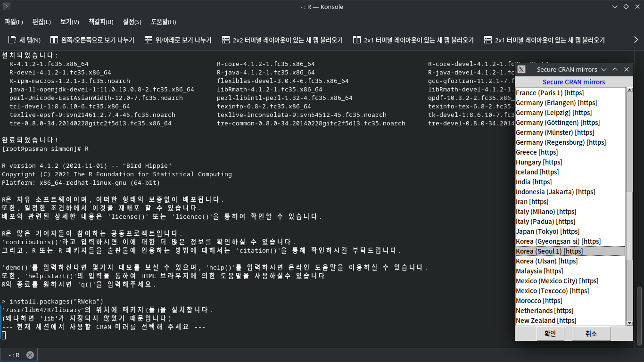Click 취소 button in CRAN mirrors dialog
The height and width of the screenshot is (362, 644).
point(591,333)
